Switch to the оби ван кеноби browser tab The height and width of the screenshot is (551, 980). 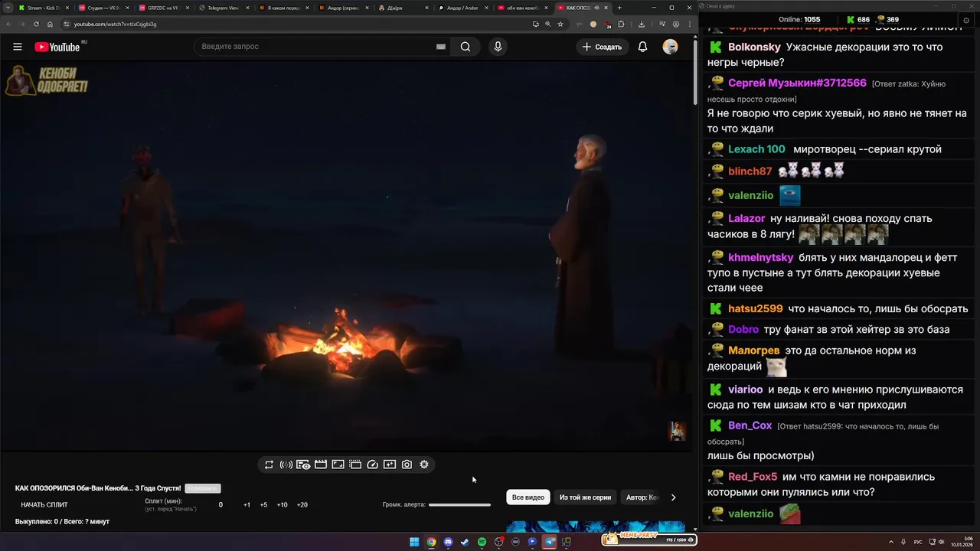click(521, 8)
